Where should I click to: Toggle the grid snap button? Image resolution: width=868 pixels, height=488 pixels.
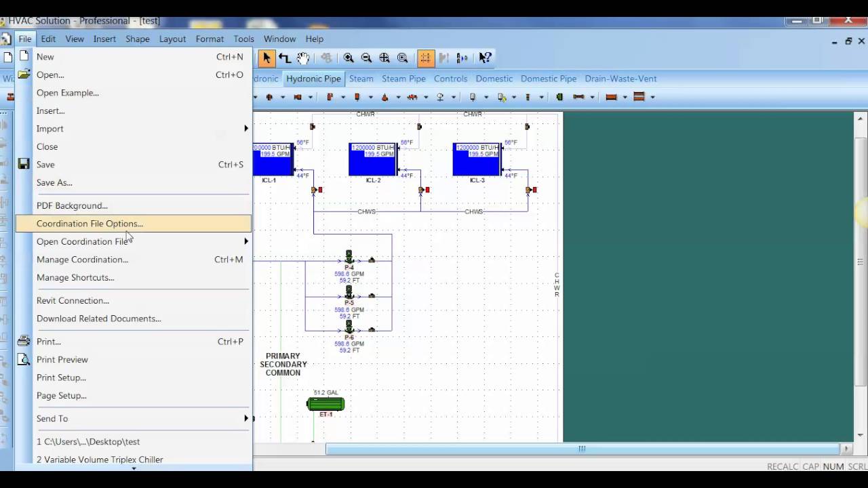(x=425, y=58)
